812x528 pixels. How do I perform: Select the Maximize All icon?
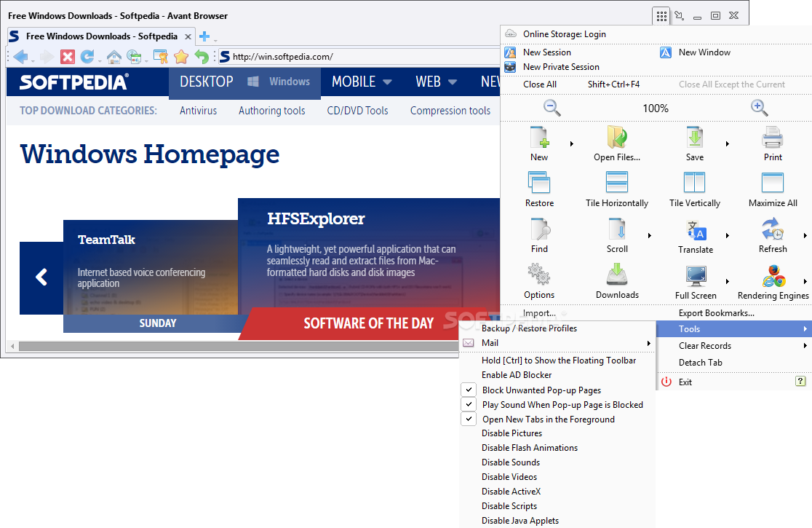(773, 182)
